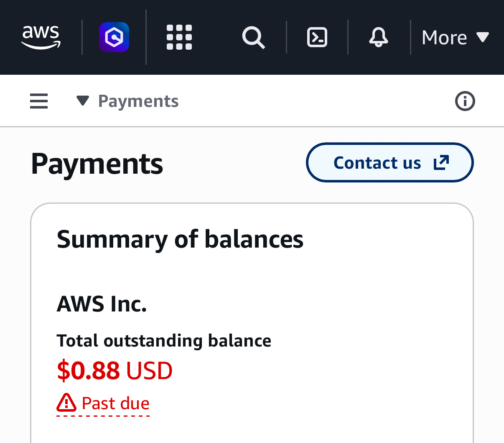
Task: Launch CloudShell terminal icon
Action: pyautogui.click(x=317, y=37)
